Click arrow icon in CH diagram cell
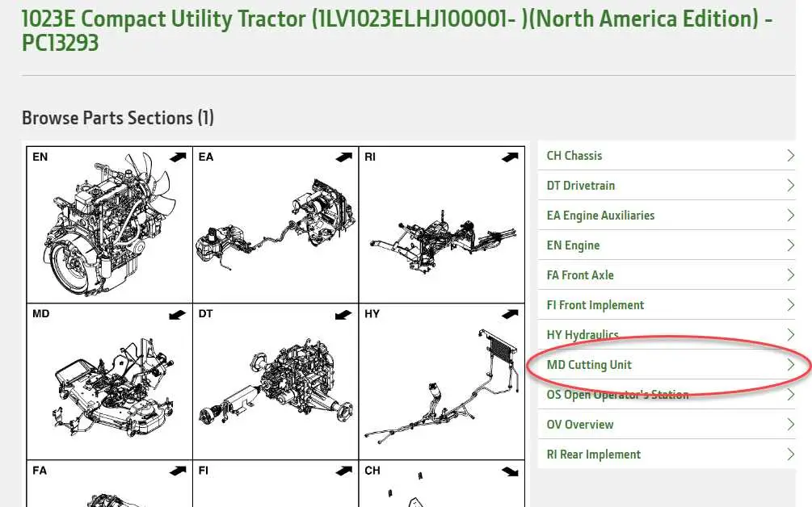812x507 pixels. click(x=510, y=471)
